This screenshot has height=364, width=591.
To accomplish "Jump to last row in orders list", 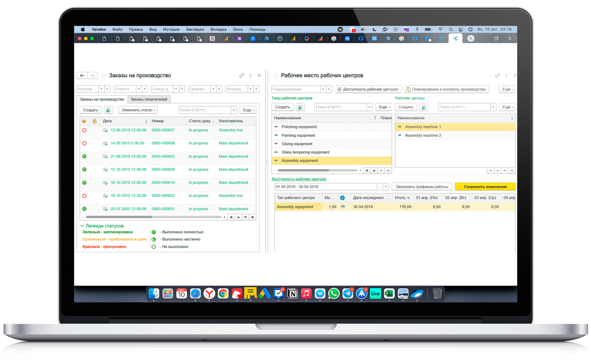I will [x=253, y=217].
